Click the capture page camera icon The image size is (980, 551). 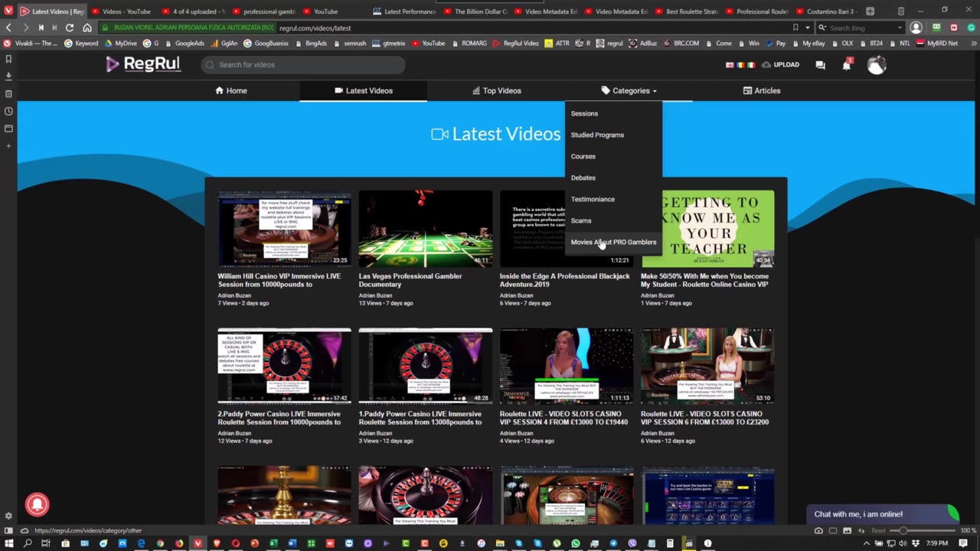point(818,530)
